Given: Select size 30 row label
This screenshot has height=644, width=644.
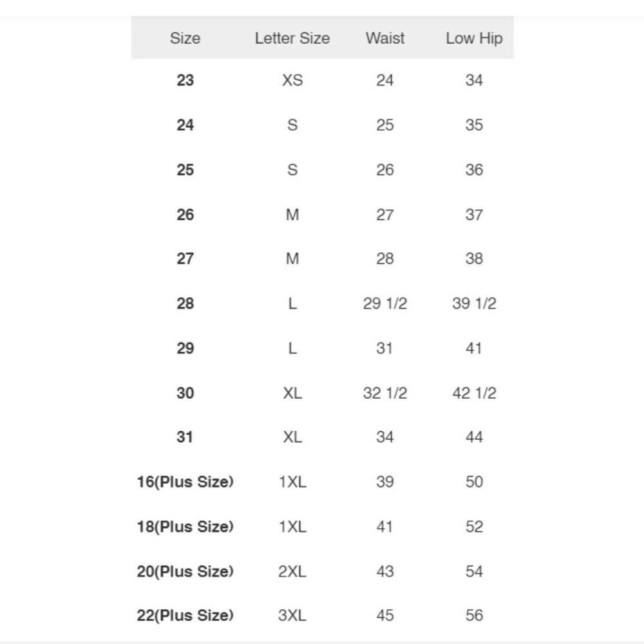Looking at the screenshot, I should [x=185, y=393].
